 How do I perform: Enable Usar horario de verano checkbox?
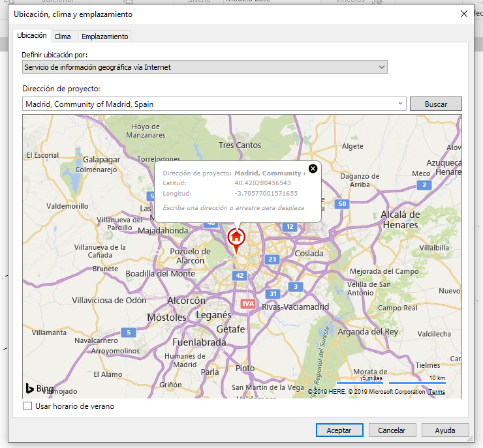pyautogui.click(x=27, y=406)
